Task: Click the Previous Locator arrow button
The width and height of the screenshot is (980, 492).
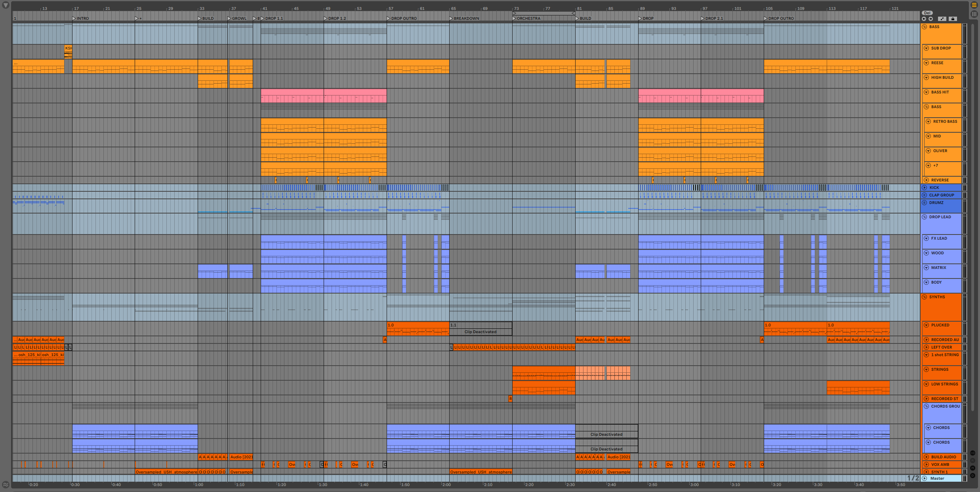Action: [924, 19]
